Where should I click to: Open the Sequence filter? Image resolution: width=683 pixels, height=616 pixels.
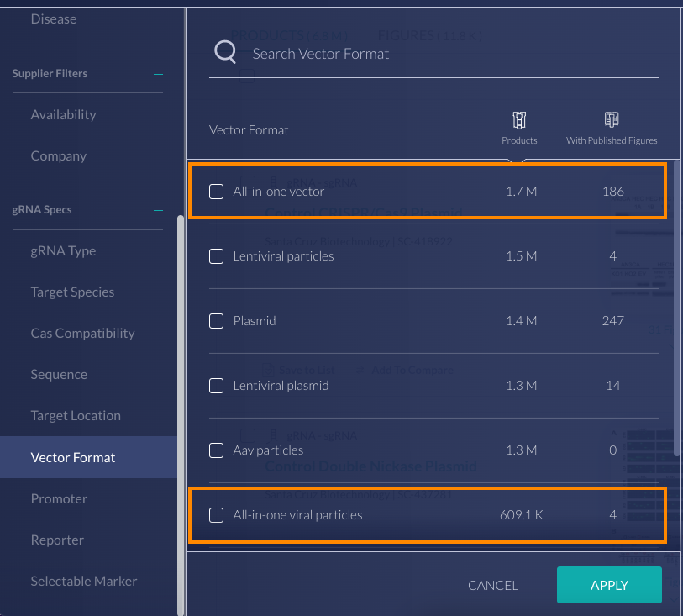59,374
